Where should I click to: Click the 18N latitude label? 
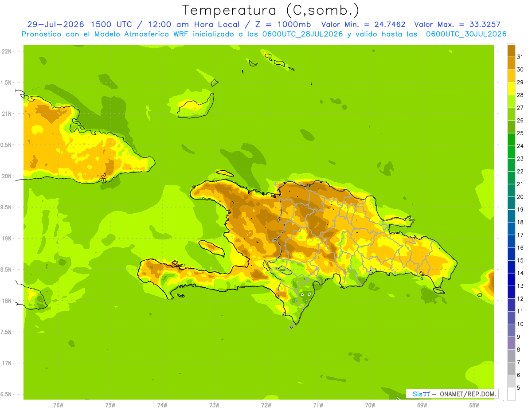(x=7, y=301)
